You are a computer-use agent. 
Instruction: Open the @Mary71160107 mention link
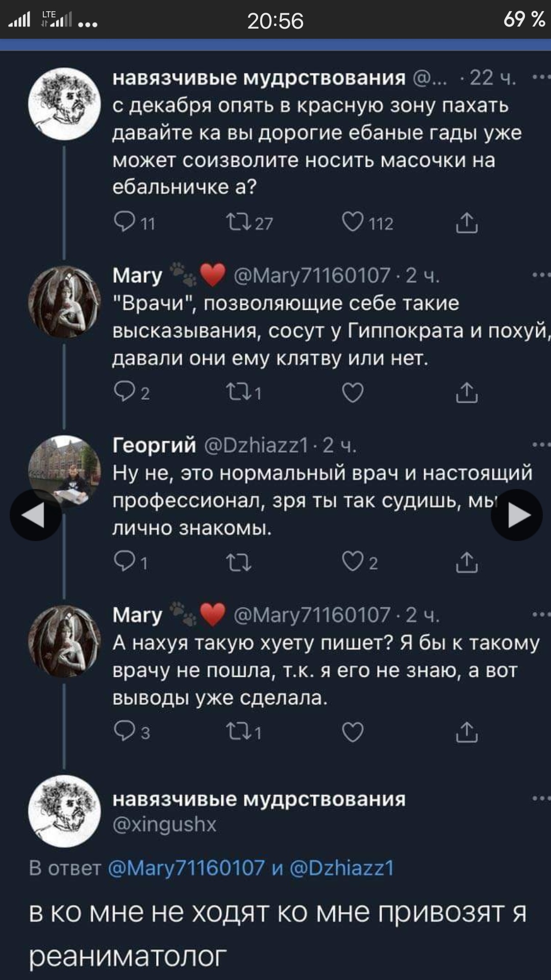pyautogui.click(x=187, y=868)
